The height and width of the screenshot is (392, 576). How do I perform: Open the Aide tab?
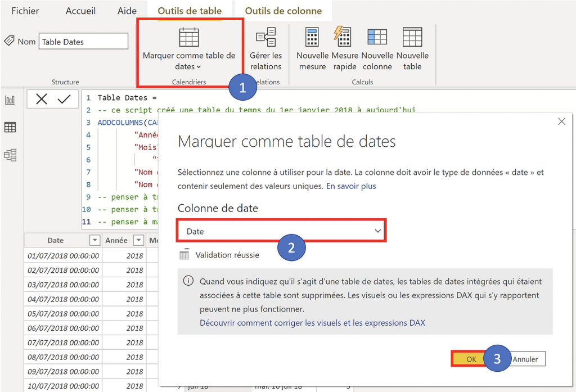[x=127, y=11]
